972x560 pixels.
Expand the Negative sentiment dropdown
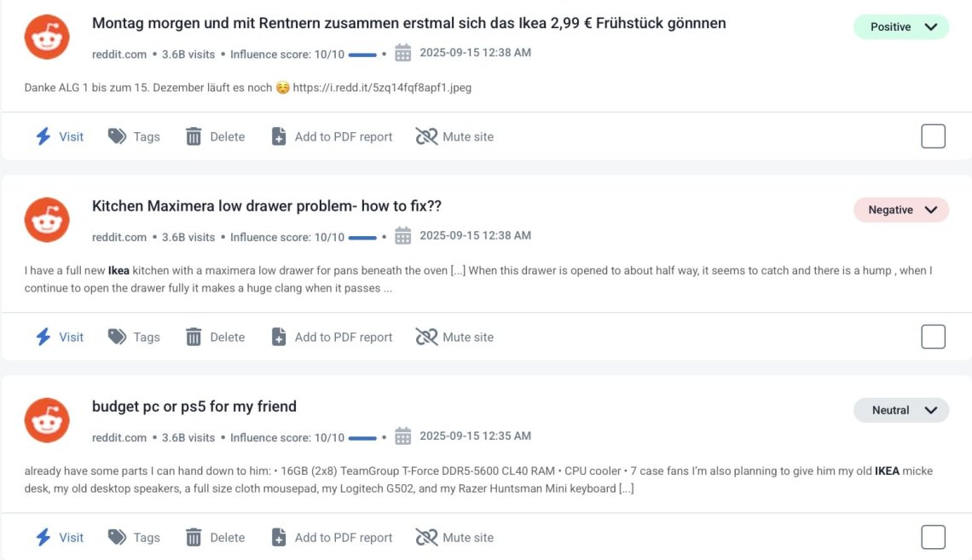(x=901, y=210)
